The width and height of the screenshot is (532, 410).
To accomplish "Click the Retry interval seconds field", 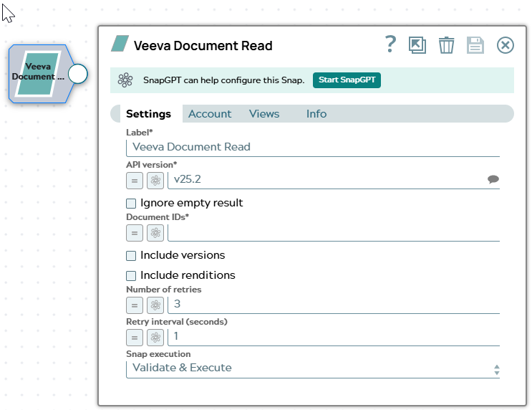I will point(334,337).
